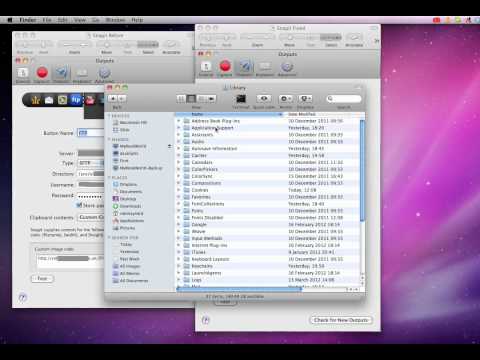Select the Keyboard preferences icon in right window

265,66
